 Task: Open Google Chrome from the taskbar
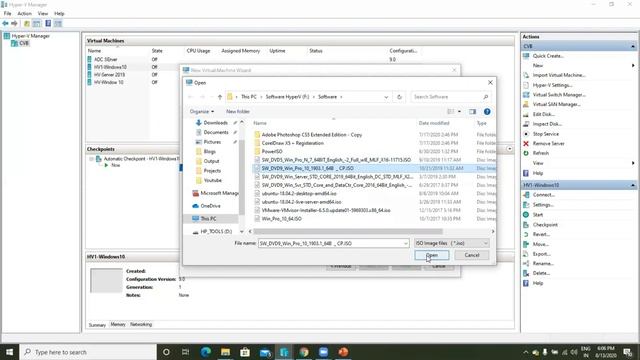click(304, 352)
